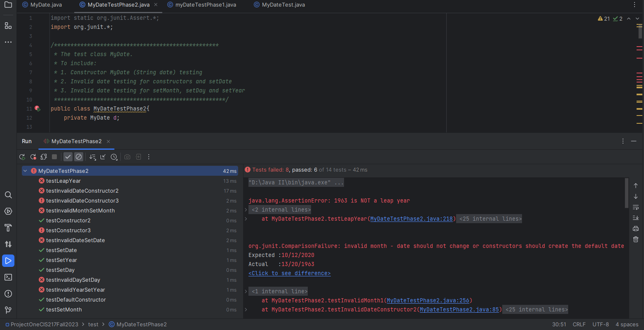
Task: Open UTF-8 file encoding selector
Action: click(600, 324)
